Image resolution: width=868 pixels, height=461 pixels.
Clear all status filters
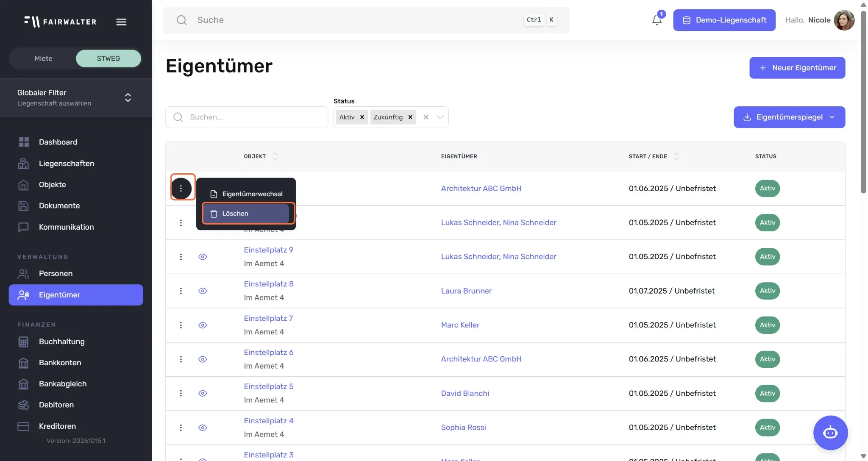[x=426, y=117]
